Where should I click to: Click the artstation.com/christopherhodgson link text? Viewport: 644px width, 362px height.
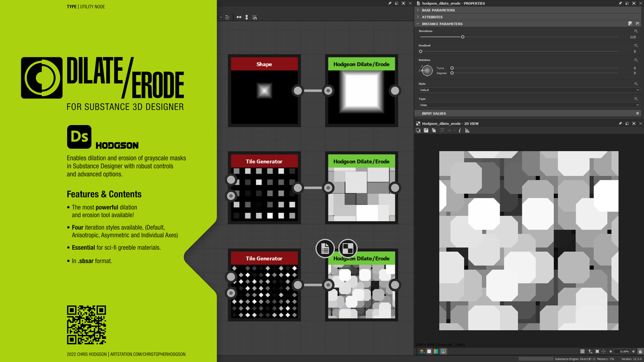tap(148, 354)
